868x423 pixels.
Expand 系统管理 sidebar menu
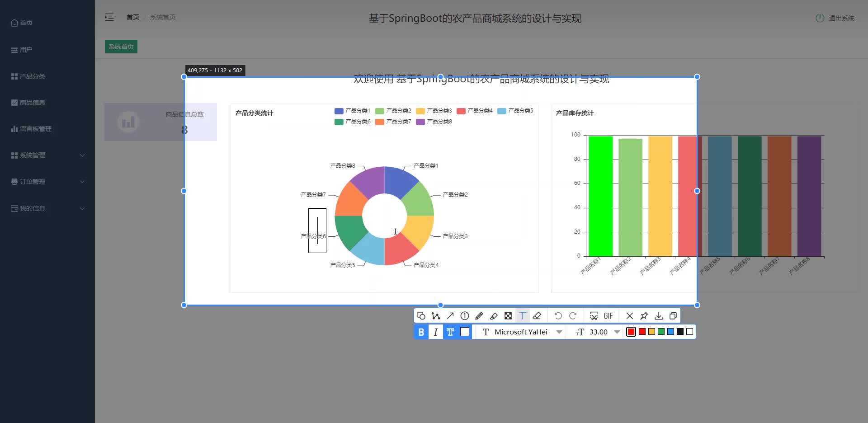click(x=47, y=155)
